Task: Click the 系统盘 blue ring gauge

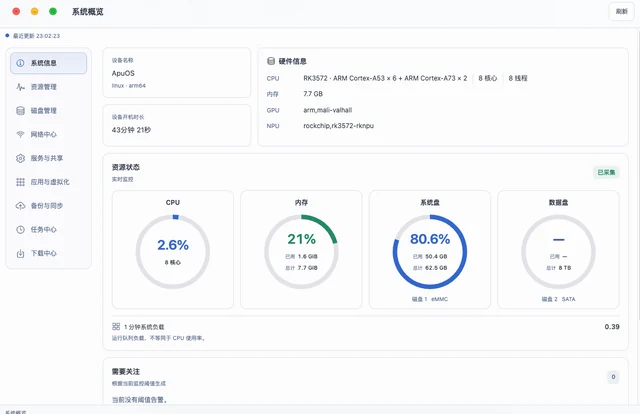Action: tap(430, 252)
